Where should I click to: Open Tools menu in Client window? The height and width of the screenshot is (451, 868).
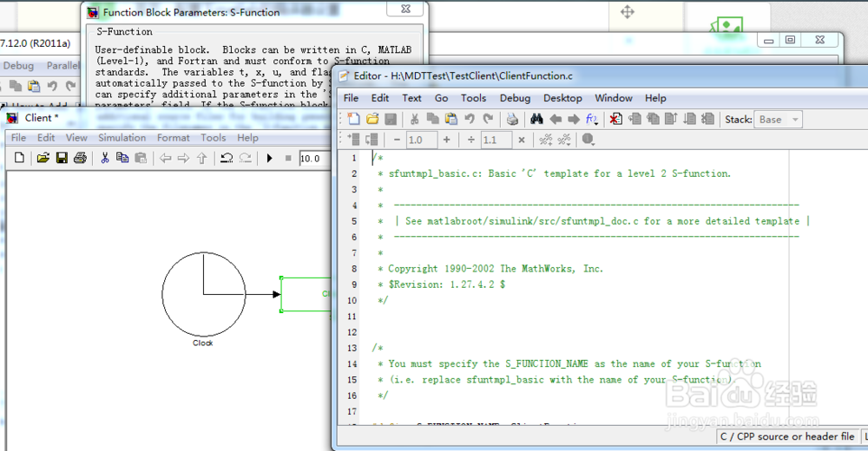click(214, 138)
